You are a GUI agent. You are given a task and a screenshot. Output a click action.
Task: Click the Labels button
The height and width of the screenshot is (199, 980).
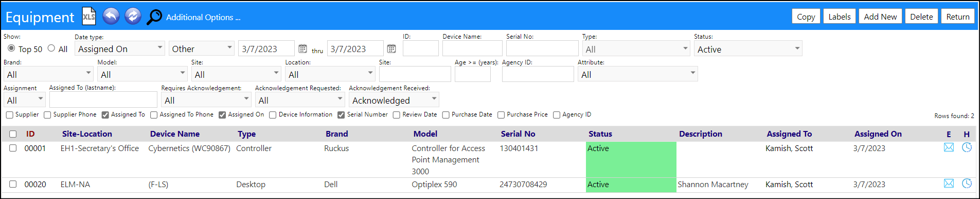point(840,16)
